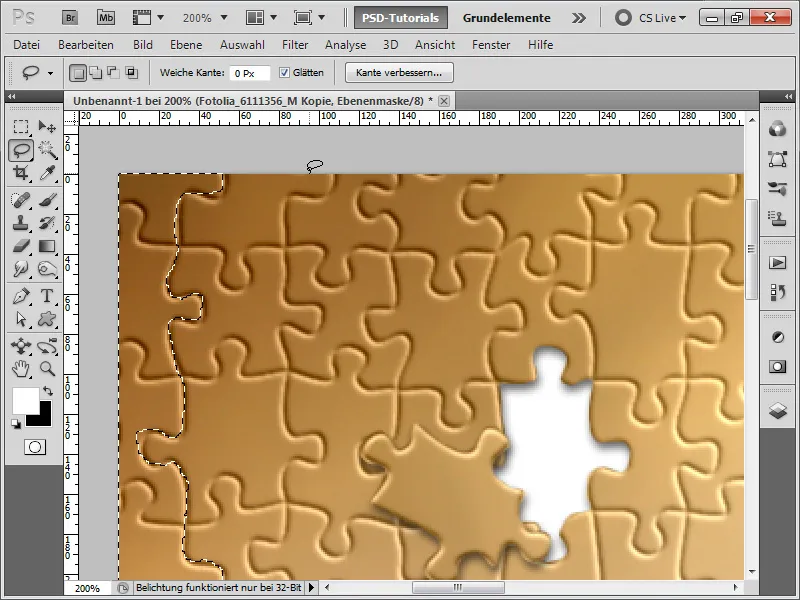
Task: Select the Clone Stamp tool
Action: [21, 223]
